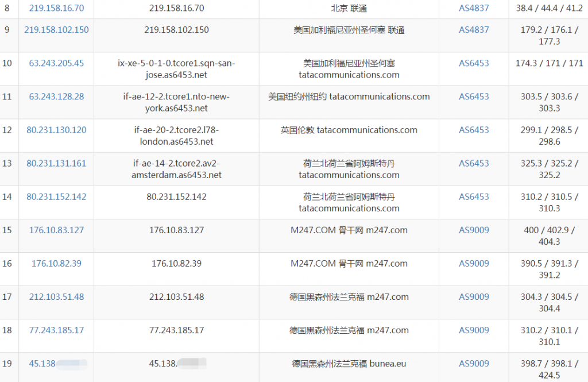
Task: Click the IP link 219.158.16.70
Action: pos(56,8)
